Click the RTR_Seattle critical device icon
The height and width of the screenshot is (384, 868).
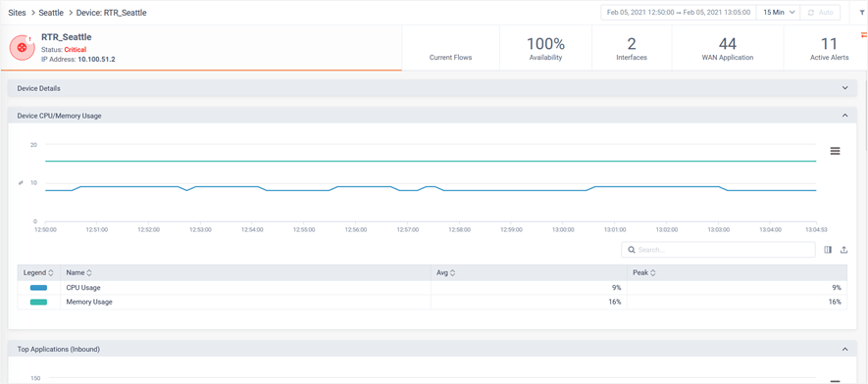(x=23, y=48)
